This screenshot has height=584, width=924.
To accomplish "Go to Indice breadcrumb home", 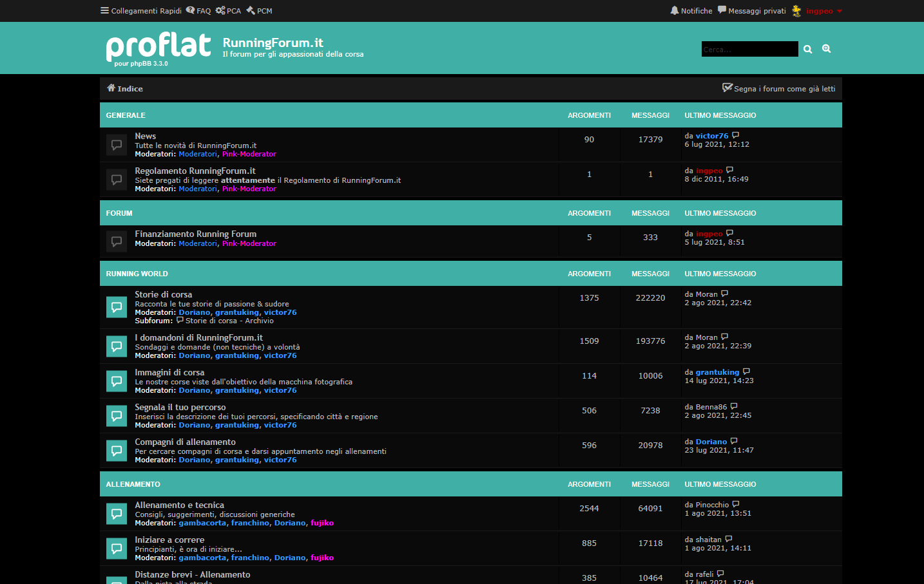I will tap(125, 89).
